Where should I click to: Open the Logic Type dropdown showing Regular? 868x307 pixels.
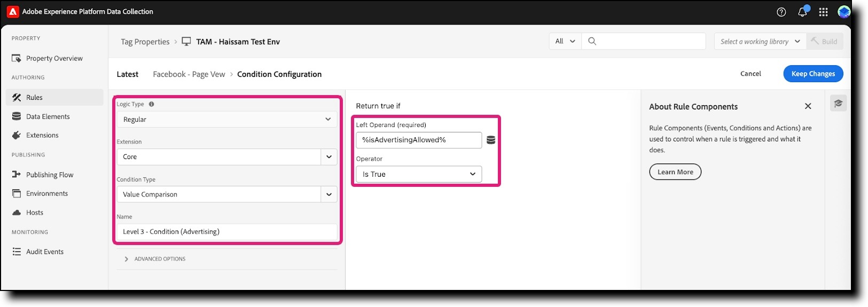click(227, 119)
